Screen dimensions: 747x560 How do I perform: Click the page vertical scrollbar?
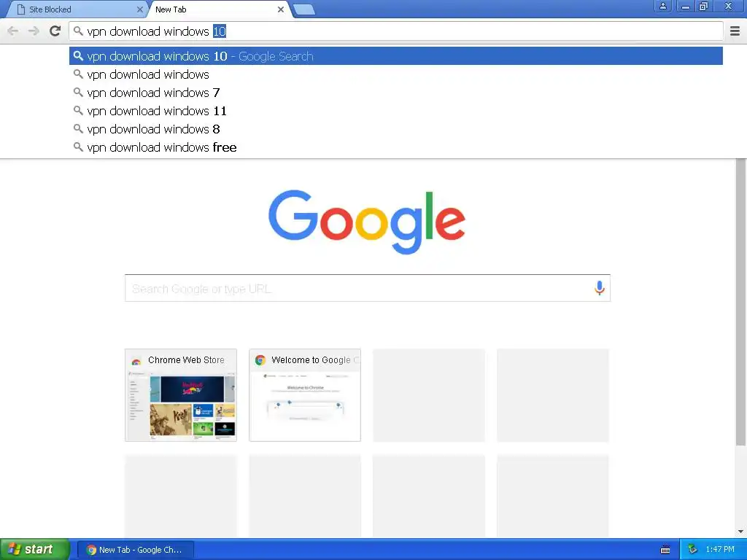pyautogui.click(x=740, y=303)
